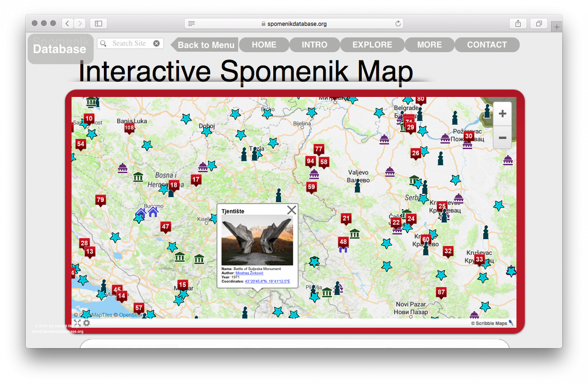Click the spomenikdatabase.org address bar
The width and height of the screenshot is (588, 385).
[x=294, y=24]
